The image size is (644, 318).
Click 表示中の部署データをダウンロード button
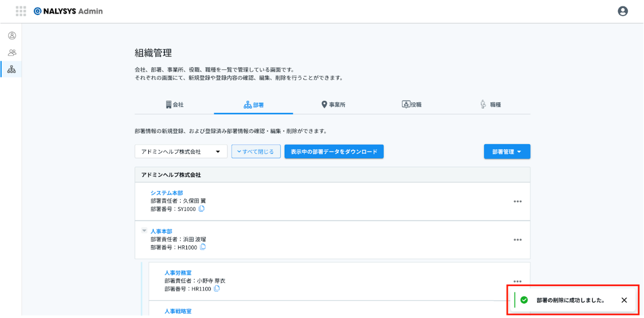click(x=334, y=151)
